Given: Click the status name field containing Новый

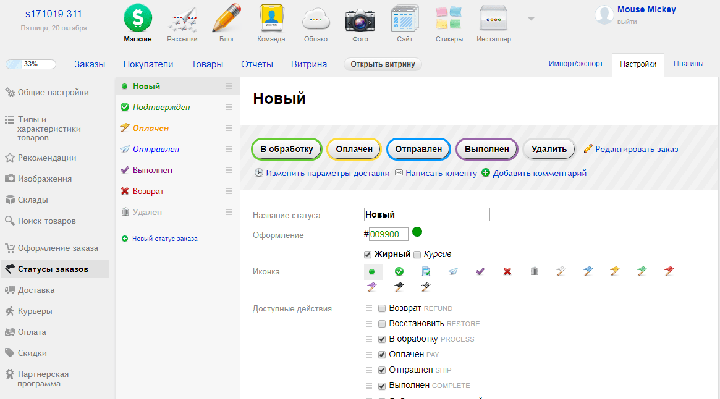Looking at the screenshot, I should pyautogui.click(x=427, y=215).
